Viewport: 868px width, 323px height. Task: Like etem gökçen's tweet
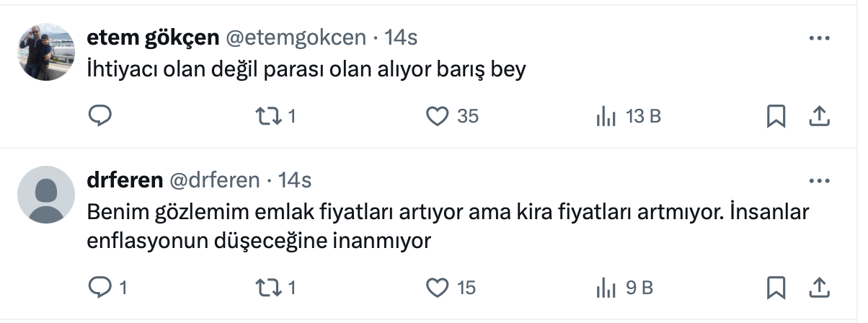tap(438, 116)
